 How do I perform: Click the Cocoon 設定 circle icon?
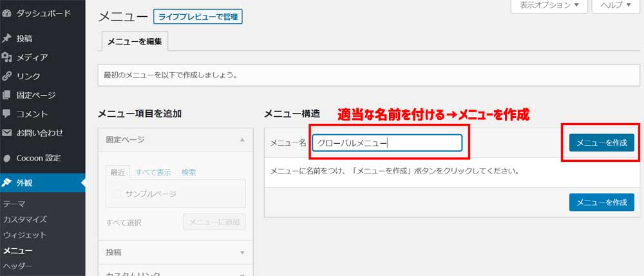(x=7, y=158)
